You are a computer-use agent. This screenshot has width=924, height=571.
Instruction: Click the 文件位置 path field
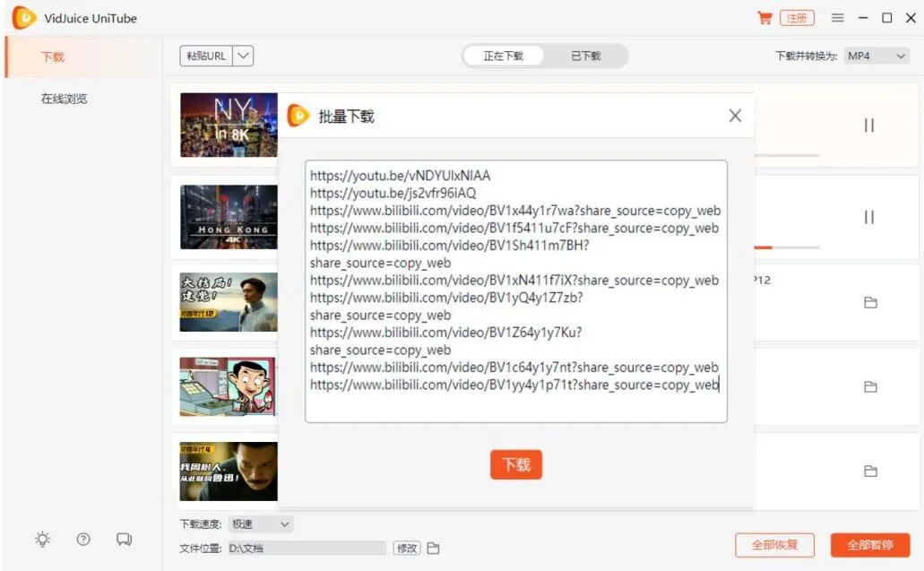tap(307, 548)
